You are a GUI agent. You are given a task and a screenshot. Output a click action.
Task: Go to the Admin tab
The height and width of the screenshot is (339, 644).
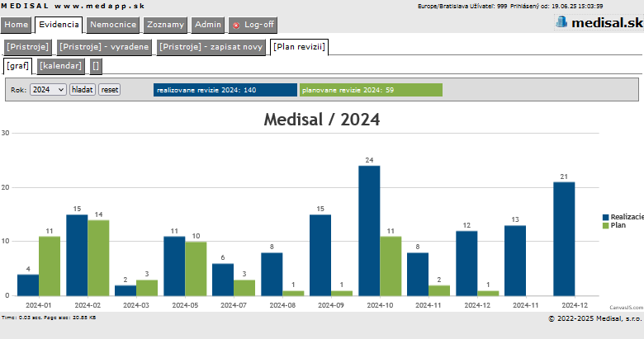(x=208, y=25)
